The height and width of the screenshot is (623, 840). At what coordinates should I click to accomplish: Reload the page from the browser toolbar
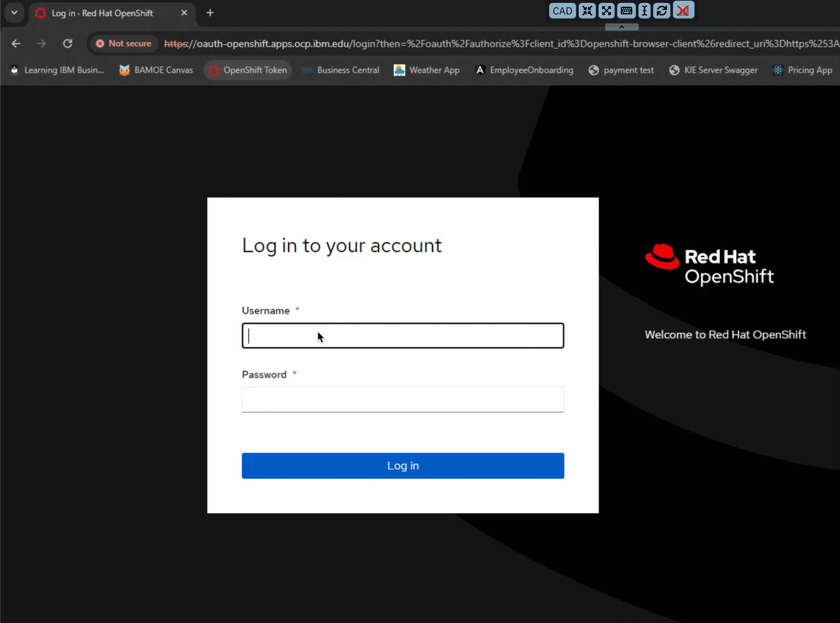(x=68, y=44)
